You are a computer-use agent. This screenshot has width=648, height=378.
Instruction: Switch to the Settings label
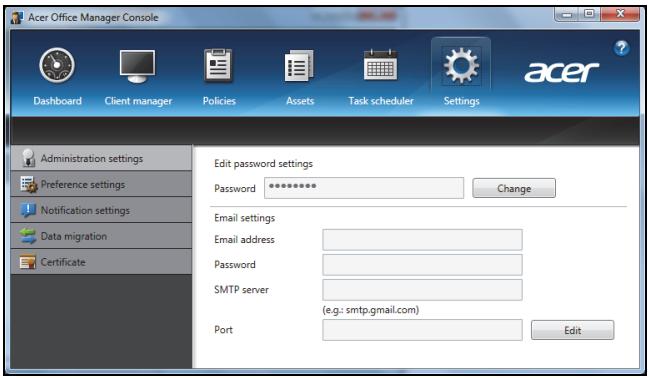(462, 101)
